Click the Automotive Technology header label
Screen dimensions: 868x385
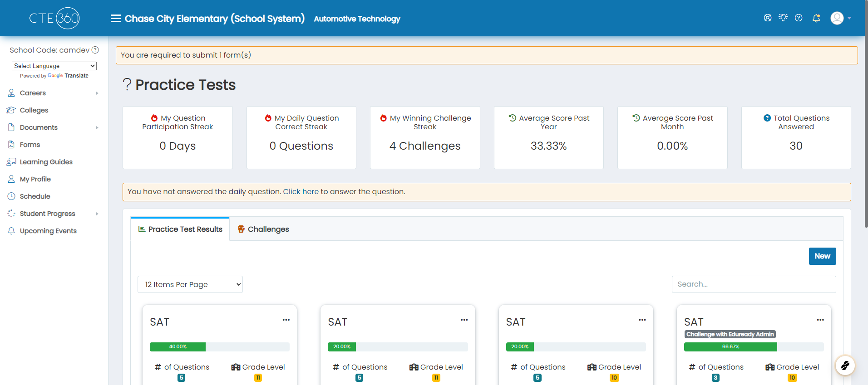(x=357, y=19)
